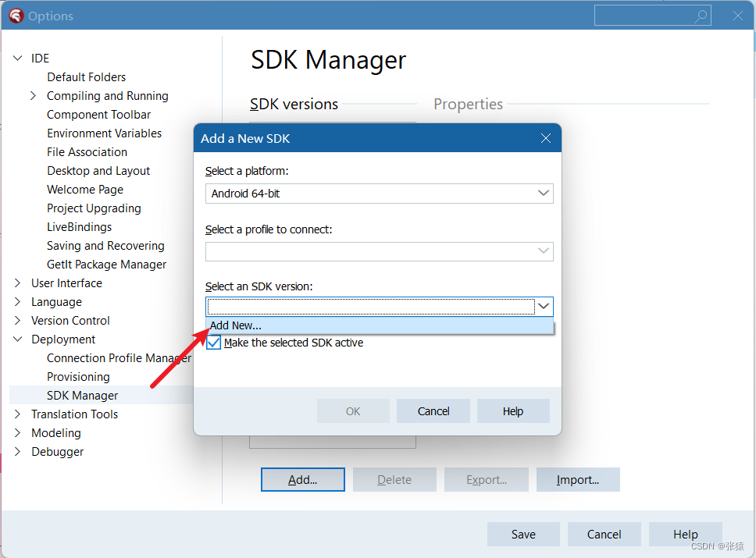Click the SDK version text input field
The width and height of the screenshot is (756, 558).
pos(371,307)
